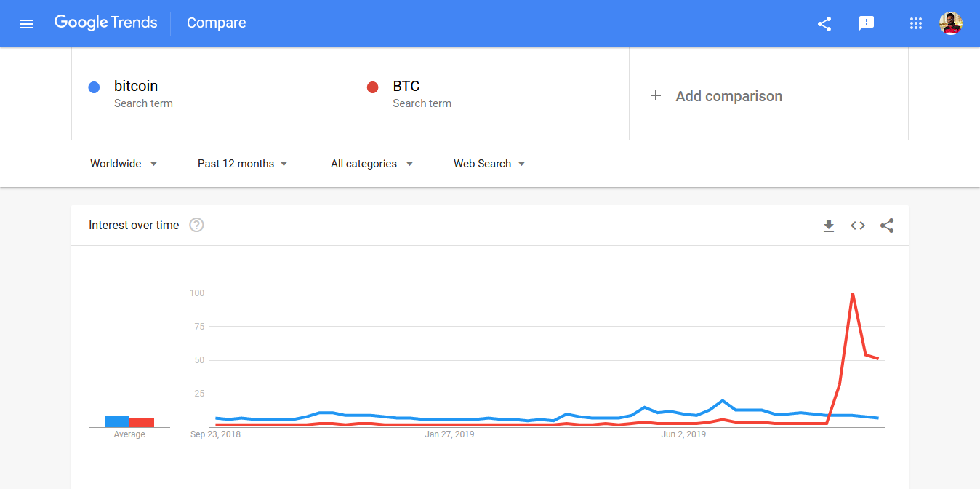Open the Web Search type dropdown
The height and width of the screenshot is (489, 980).
[x=489, y=163]
